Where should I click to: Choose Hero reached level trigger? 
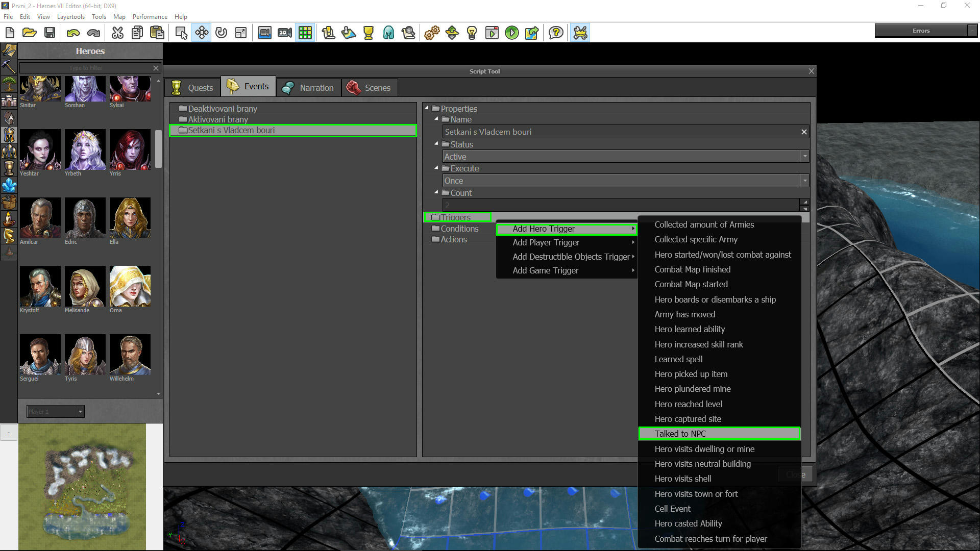(x=688, y=404)
